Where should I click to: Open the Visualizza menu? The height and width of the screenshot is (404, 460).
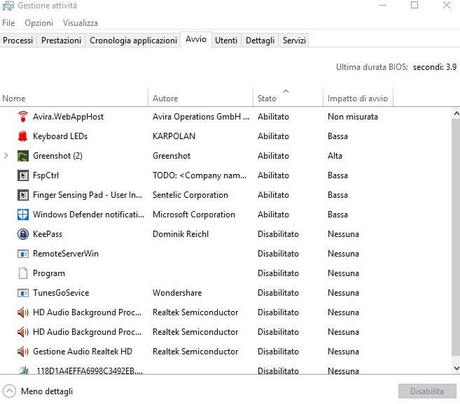[80, 23]
